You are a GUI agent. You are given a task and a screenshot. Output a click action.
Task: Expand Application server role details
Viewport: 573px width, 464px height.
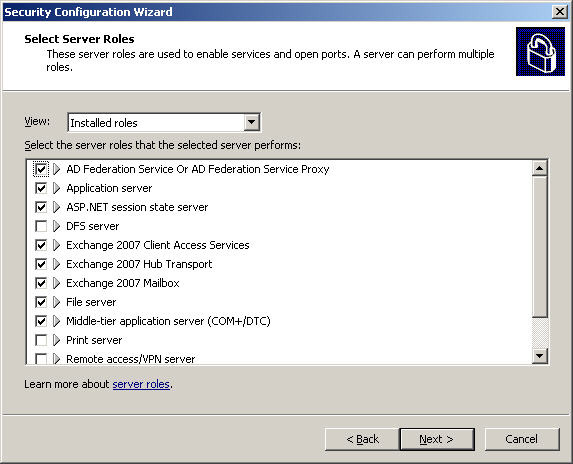pos(56,188)
